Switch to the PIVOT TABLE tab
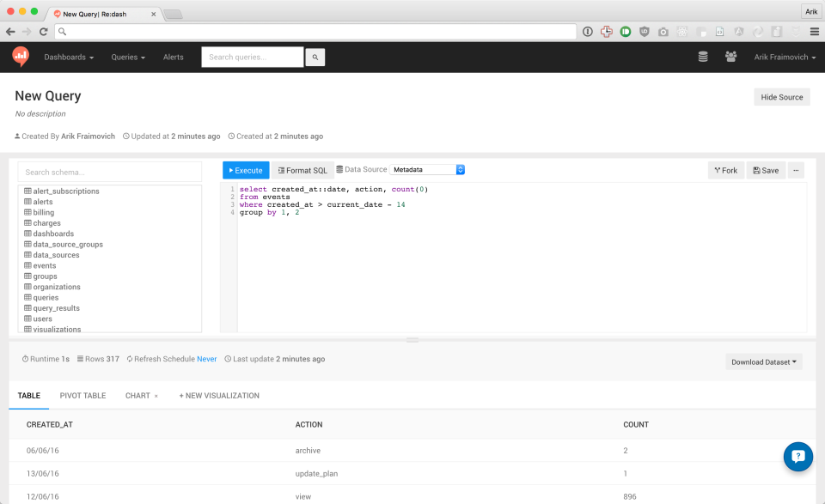The width and height of the screenshot is (825, 504). point(82,395)
